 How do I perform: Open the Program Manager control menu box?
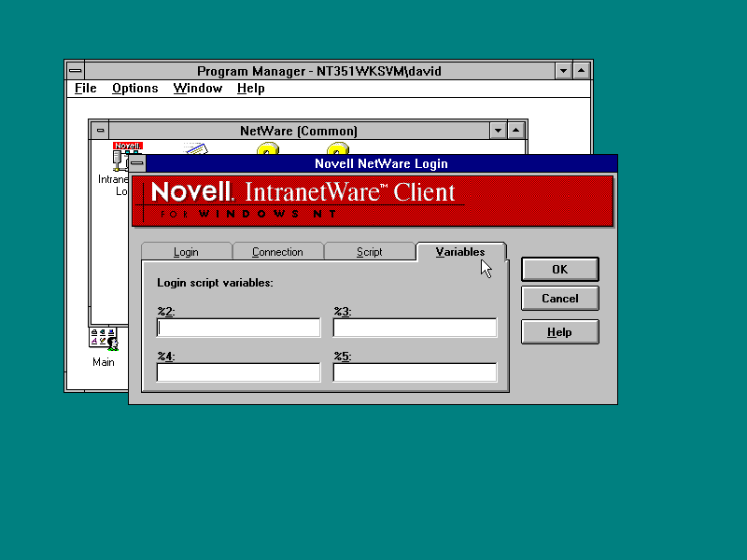(x=76, y=71)
